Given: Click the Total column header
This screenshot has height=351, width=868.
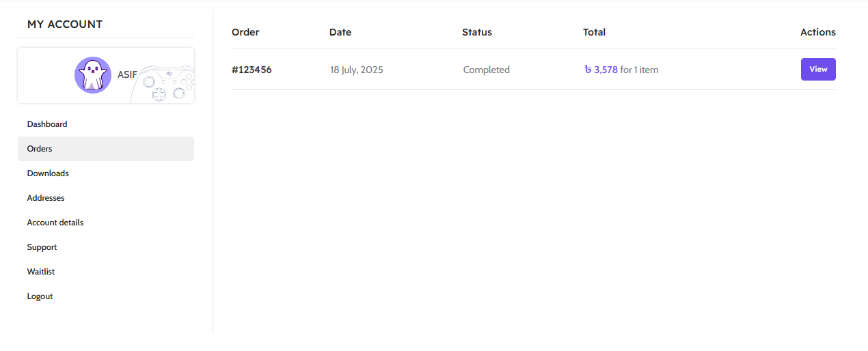Looking at the screenshot, I should point(594,32).
